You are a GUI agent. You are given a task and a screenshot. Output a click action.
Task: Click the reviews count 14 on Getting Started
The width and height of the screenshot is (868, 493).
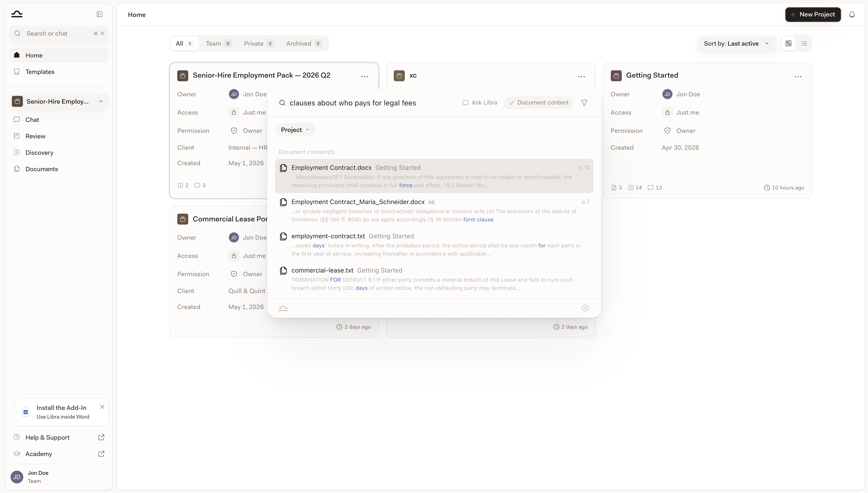click(x=635, y=188)
